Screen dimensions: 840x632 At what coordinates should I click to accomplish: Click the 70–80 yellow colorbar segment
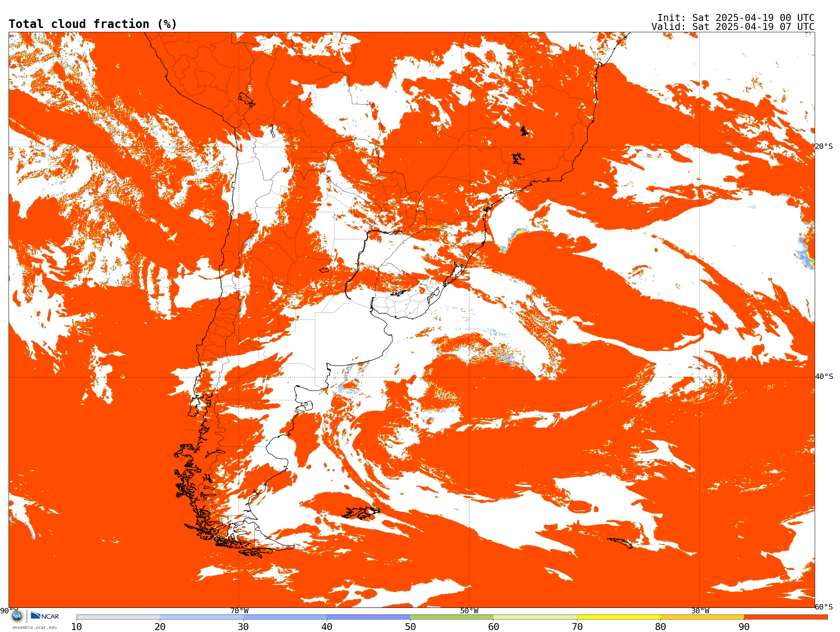tap(619, 617)
